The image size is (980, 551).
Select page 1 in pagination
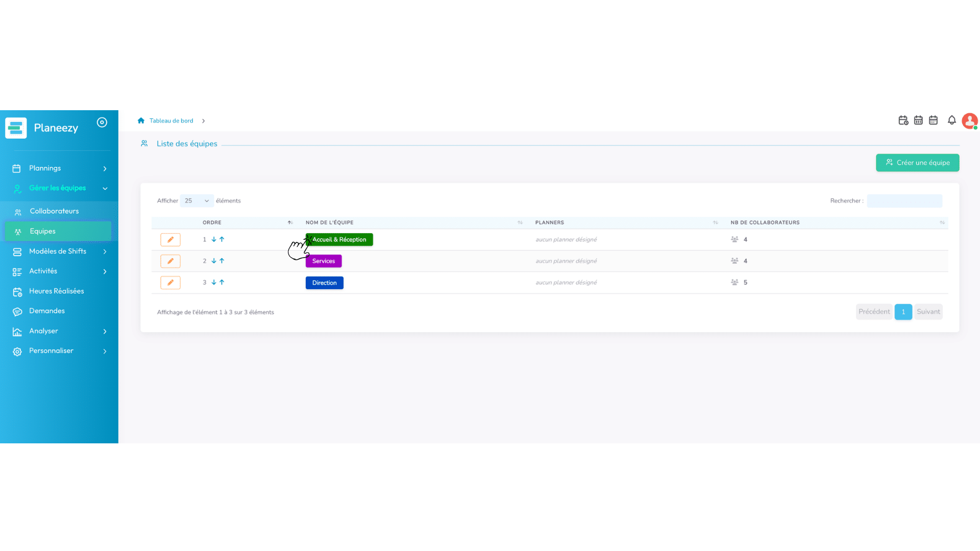coord(903,312)
